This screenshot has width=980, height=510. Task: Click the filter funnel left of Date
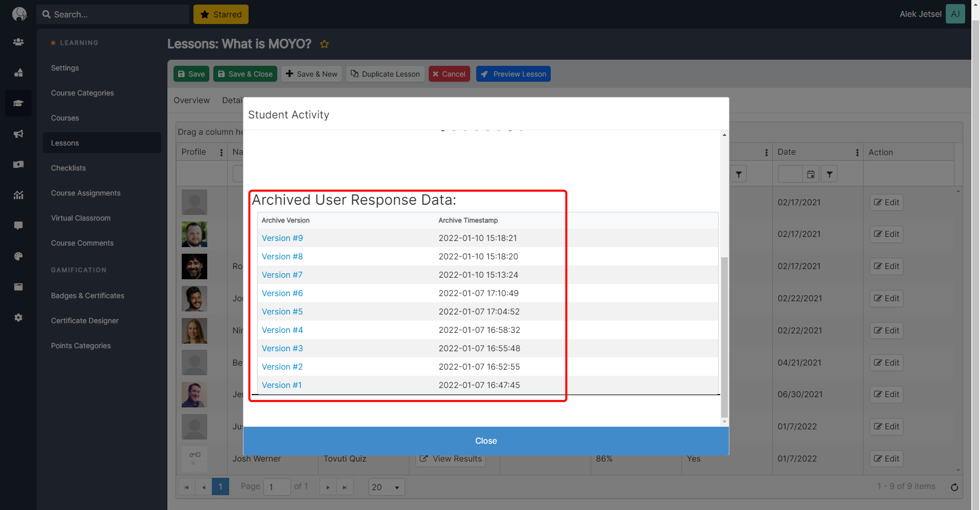(739, 174)
